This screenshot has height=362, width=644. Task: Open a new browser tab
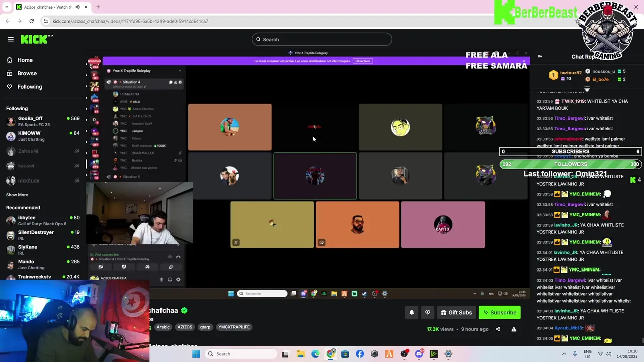(98, 7)
